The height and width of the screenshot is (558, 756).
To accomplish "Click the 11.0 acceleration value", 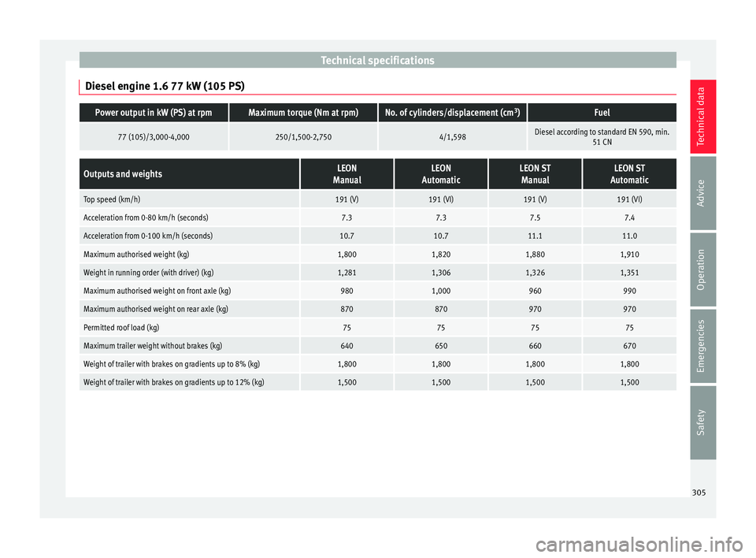I will coord(629,236).
